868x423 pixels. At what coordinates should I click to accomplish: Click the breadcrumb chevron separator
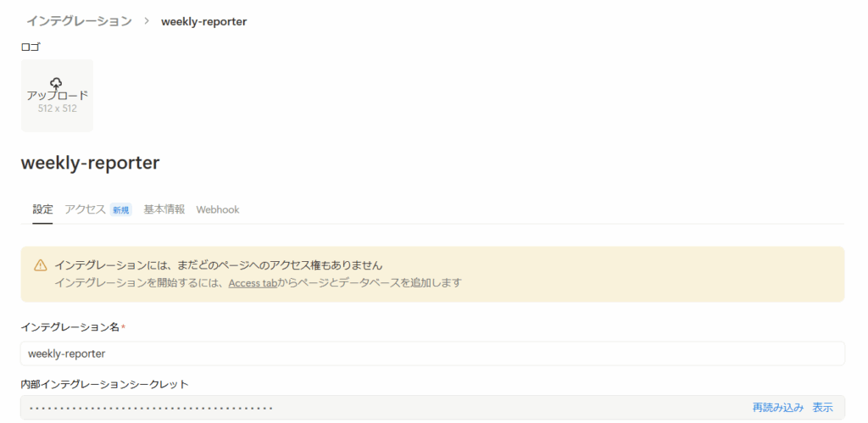(x=147, y=21)
